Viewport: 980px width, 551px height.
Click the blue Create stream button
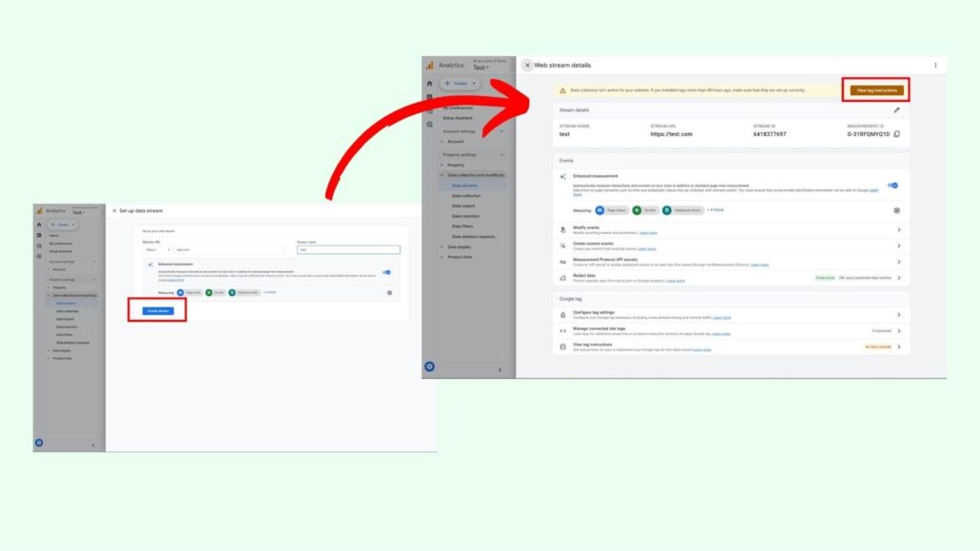coord(157,310)
